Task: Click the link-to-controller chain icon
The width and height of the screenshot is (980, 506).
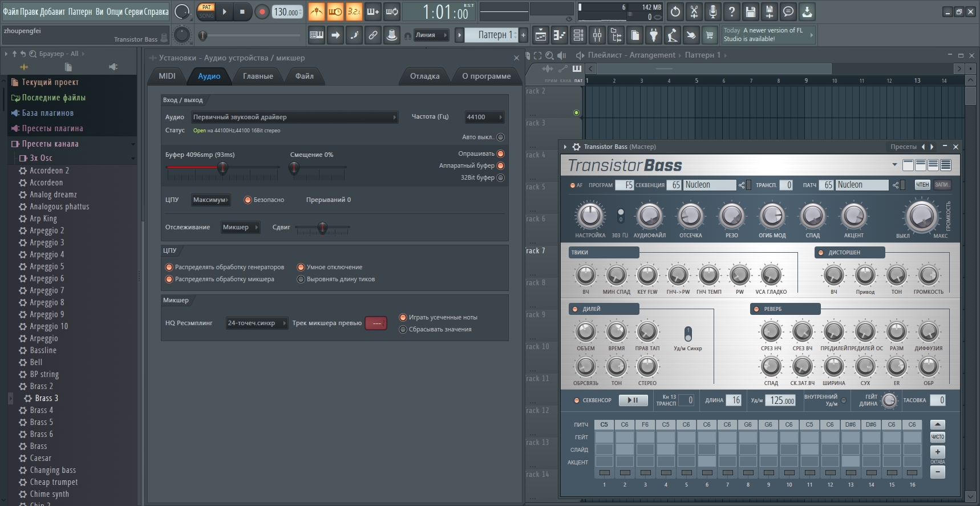Action: coord(373,35)
